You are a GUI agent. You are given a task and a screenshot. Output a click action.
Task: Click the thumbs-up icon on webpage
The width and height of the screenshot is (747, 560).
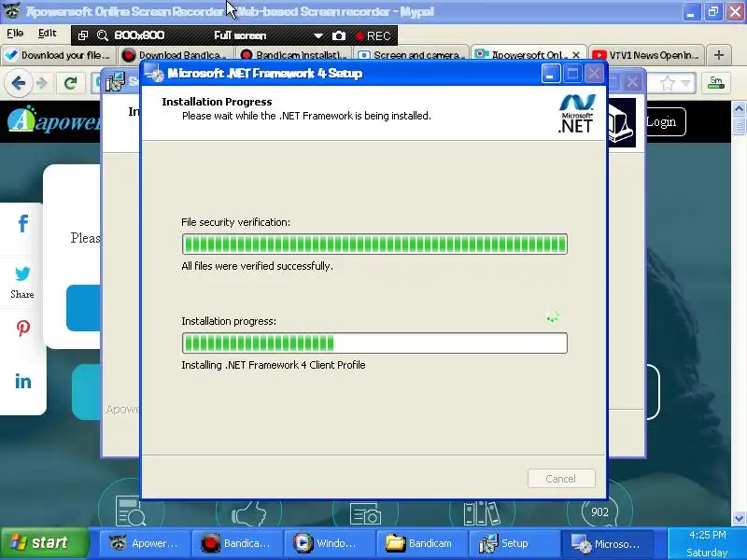point(248,513)
